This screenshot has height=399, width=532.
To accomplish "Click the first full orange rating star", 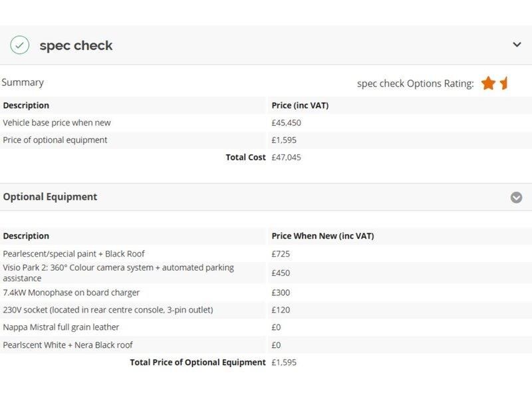I will (488, 83).
